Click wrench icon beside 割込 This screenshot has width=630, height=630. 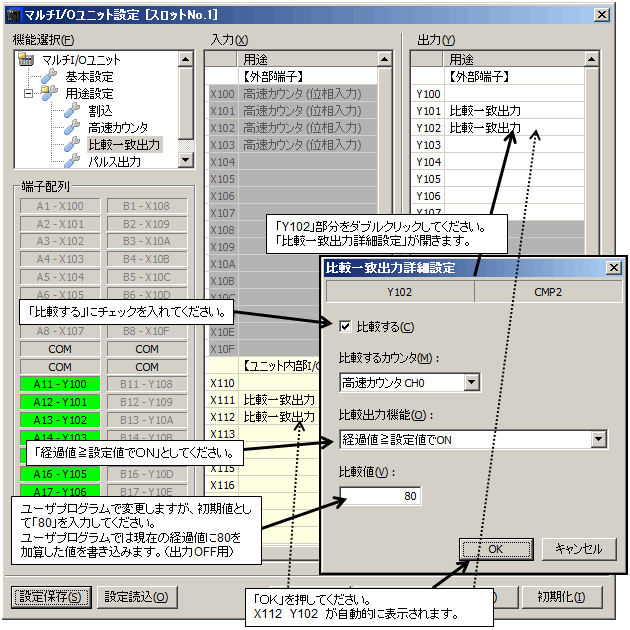point(71,111)
